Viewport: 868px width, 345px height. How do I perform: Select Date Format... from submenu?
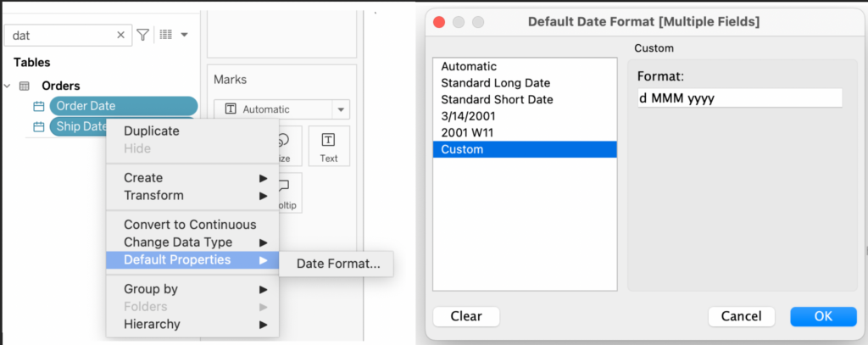[x=338, y=264]
